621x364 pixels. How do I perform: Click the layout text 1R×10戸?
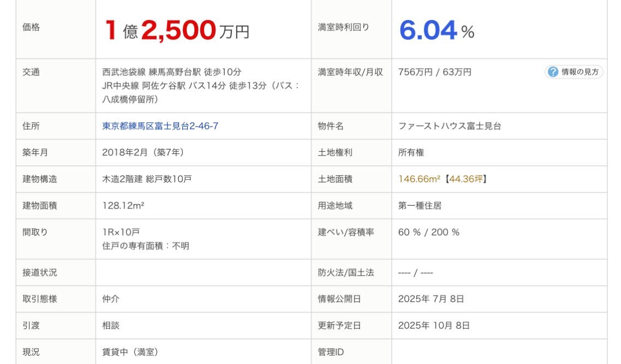point(121,232)
